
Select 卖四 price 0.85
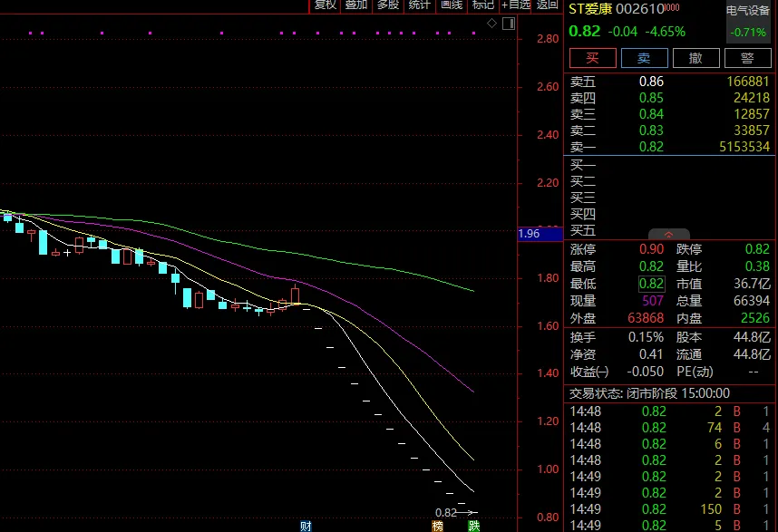pyautogui.click(x=651, y=98)
